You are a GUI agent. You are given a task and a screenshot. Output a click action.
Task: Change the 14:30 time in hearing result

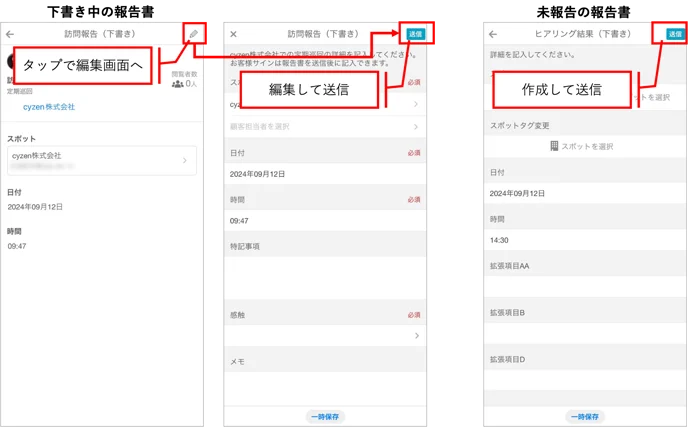pos(585,240)
